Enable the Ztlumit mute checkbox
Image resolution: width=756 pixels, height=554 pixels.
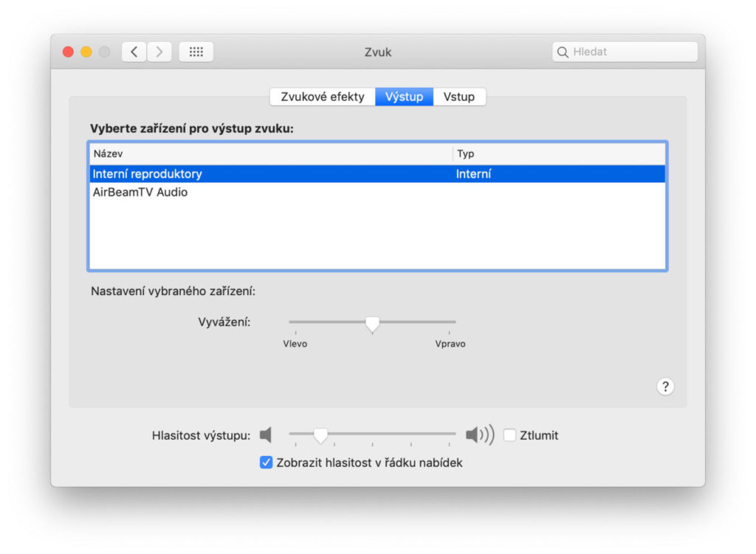pyautogui.click(x=509, y=435)
